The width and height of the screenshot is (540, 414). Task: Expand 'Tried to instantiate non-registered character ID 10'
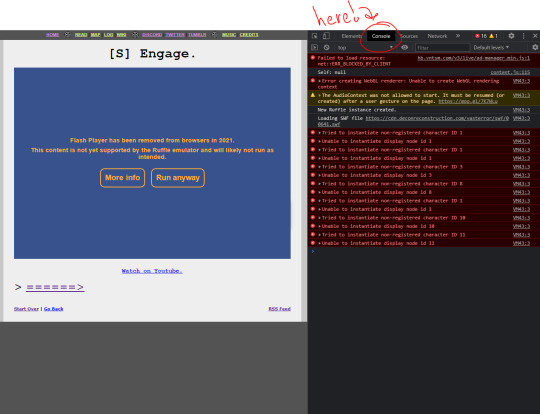tap(319, 218)
